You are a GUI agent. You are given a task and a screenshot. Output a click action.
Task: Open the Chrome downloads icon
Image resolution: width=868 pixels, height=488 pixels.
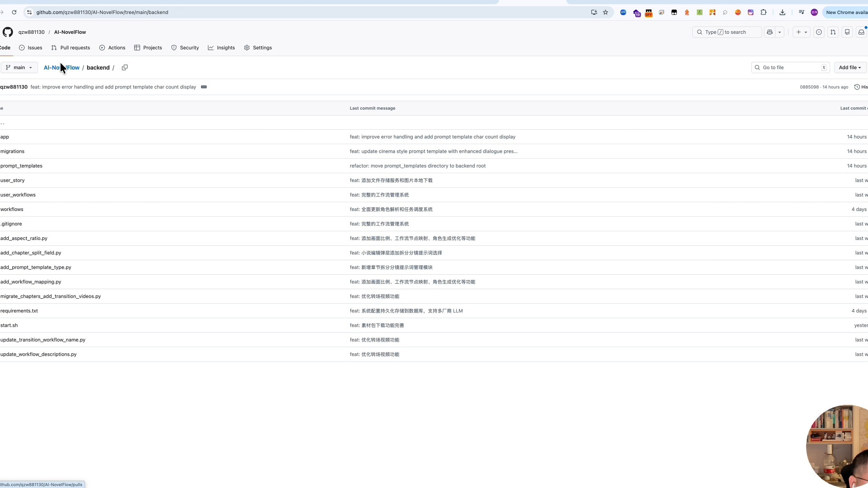pos(783,12)
